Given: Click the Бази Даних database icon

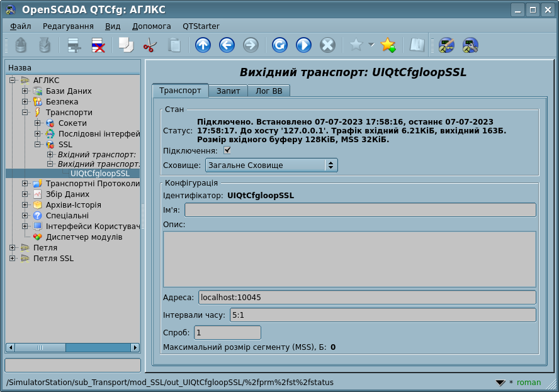Looking at the screenshot, I should point(38,91).
